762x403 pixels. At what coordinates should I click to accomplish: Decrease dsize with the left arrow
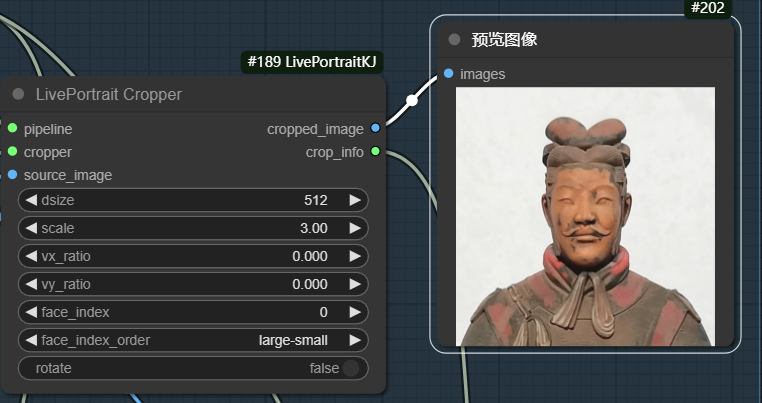[32, 200]
